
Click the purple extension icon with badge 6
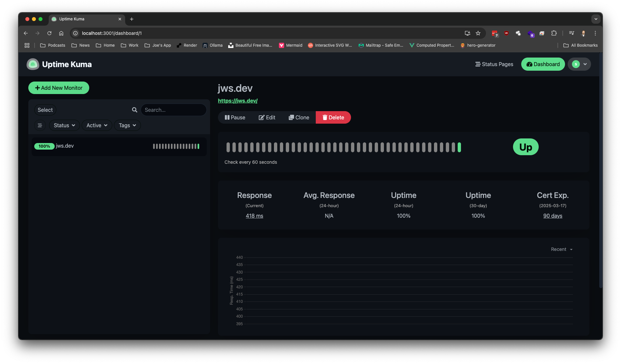(x=530, y=34)
